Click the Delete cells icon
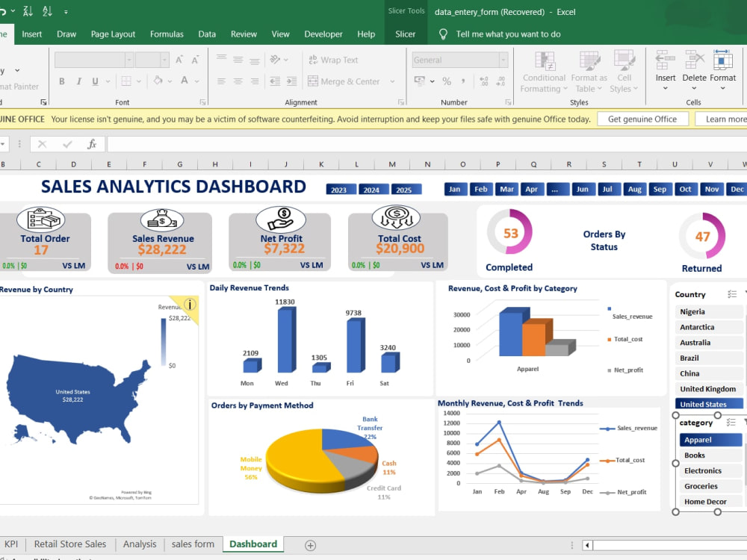This screenshot has width=747, height=560. (694, 61)
